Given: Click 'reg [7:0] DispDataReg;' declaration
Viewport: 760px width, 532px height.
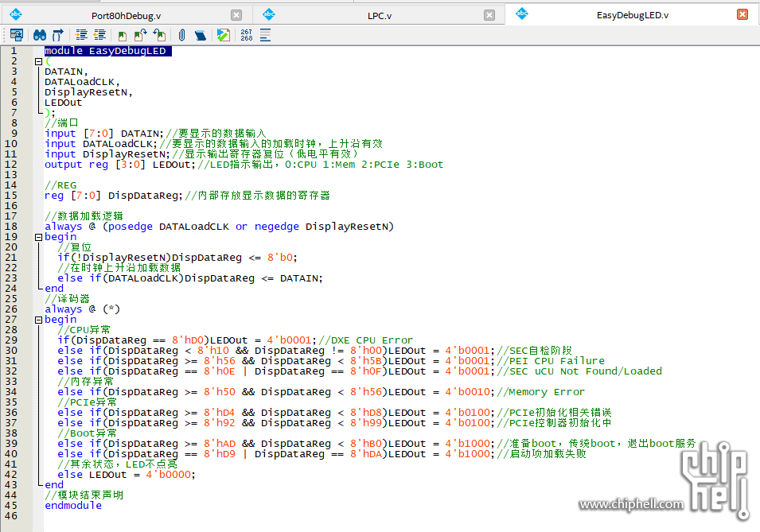Looking at the screenshot, I should [114, 196].
